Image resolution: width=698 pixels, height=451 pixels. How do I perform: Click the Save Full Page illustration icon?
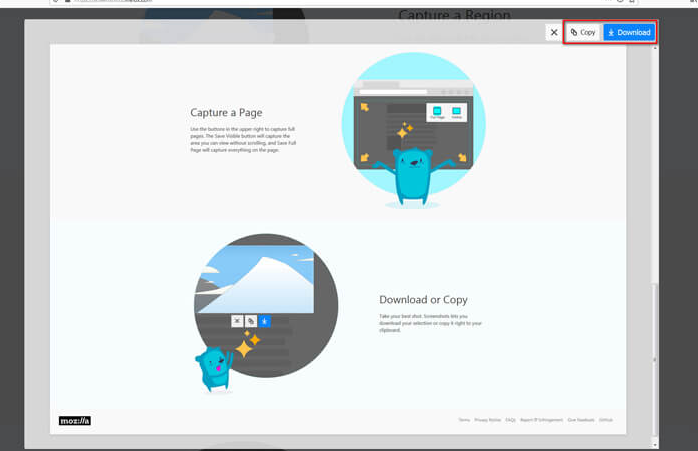click(x=436, y=112)
